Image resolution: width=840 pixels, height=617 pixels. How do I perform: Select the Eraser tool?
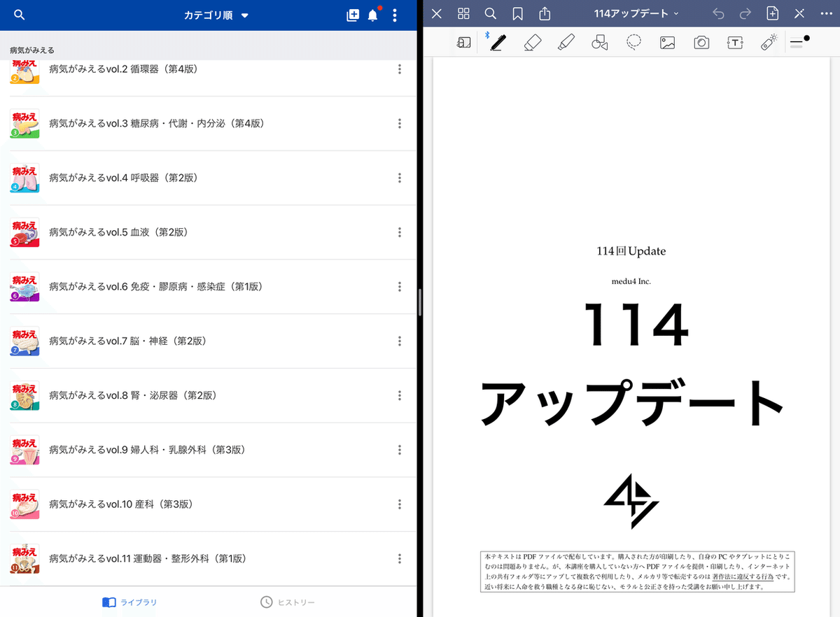coord(533,43)
